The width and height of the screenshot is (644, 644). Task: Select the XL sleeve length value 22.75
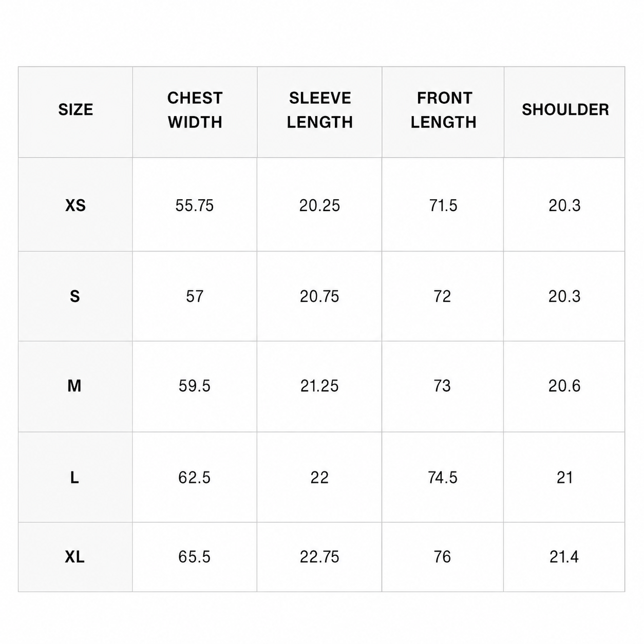pyautogui.click(x=319, y=557)
